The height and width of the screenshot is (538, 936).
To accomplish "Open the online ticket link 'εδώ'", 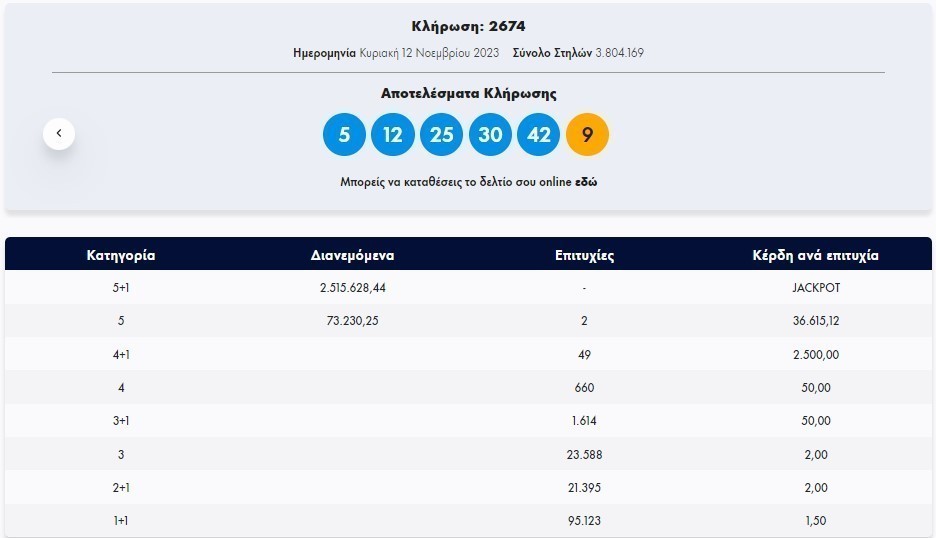I will (x=586, y=183).
